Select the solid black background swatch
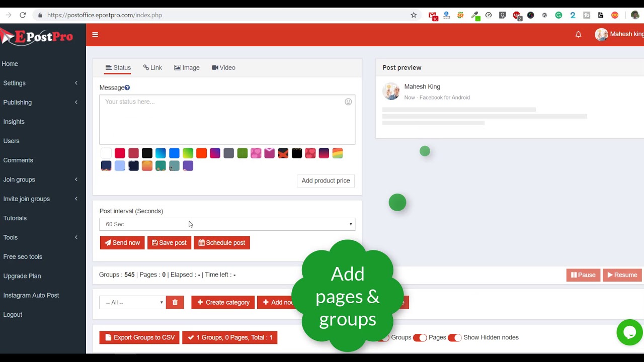 147,153
